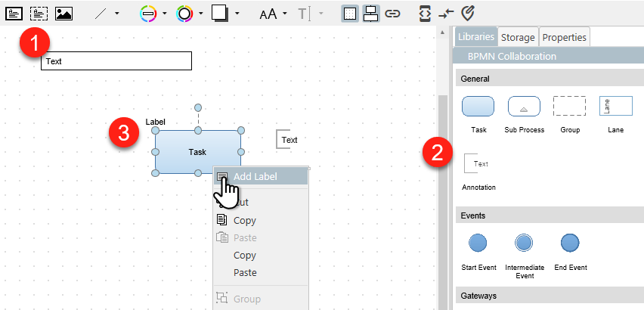Select the End Event shape
This screenshot has height=310, width=644.
click(569, 243)
